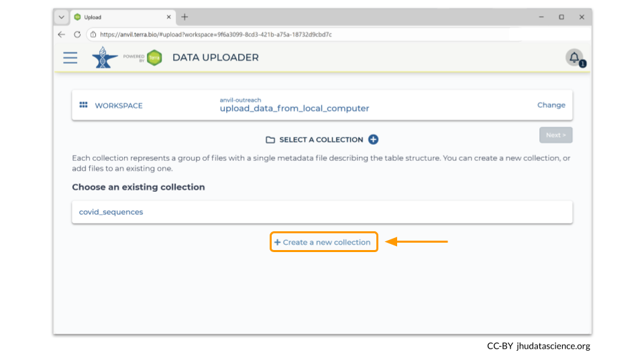Open the upload_data_from_local_computer workspace link
This screenshot has width=644, height=362.
tap(294, 109)
